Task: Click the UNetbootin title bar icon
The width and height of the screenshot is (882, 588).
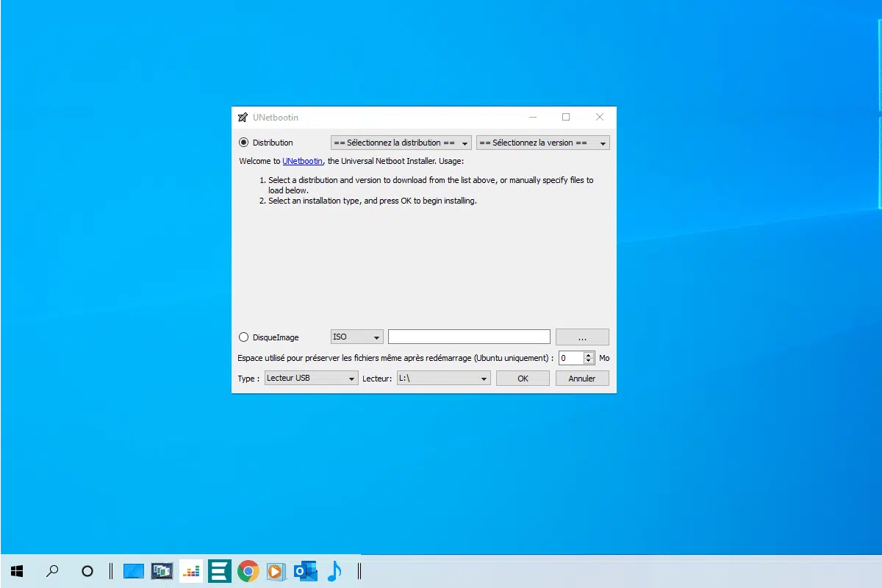Action: tap(243, 118)
